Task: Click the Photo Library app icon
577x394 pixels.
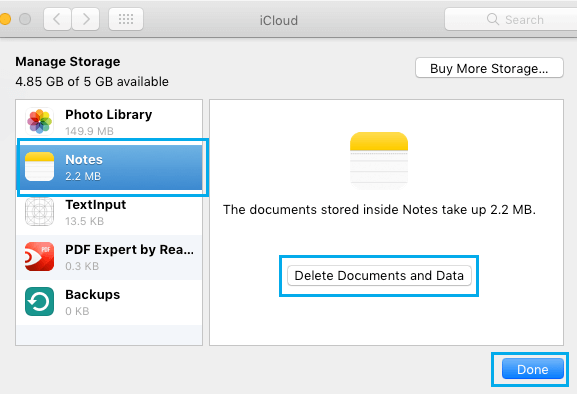Action: 39,121
